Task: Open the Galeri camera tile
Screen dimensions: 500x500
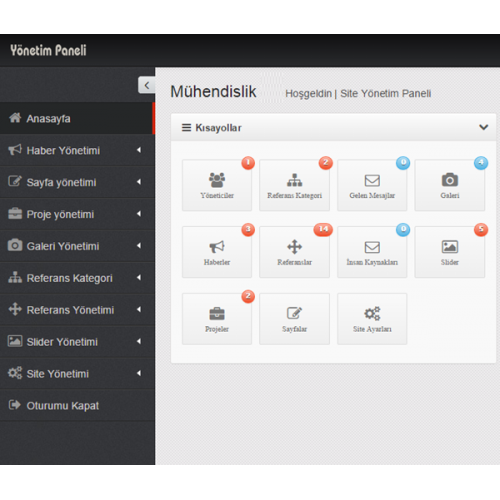Action: point(450,185)
